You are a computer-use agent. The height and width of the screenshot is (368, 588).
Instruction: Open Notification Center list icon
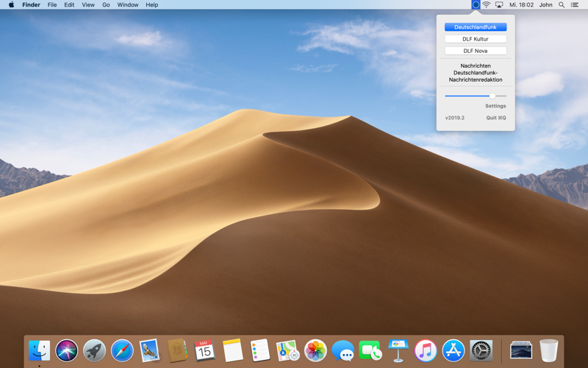click(x=574, y=5)
